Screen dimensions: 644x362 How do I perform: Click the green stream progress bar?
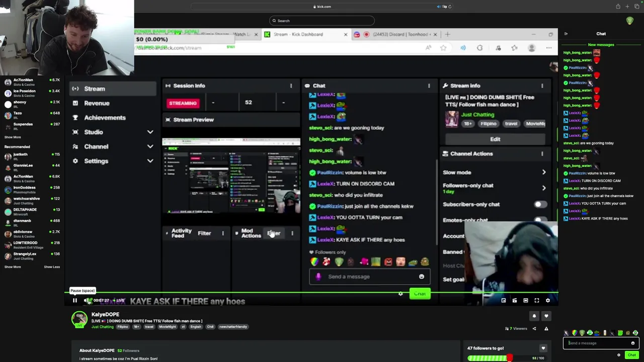(311, 292)
